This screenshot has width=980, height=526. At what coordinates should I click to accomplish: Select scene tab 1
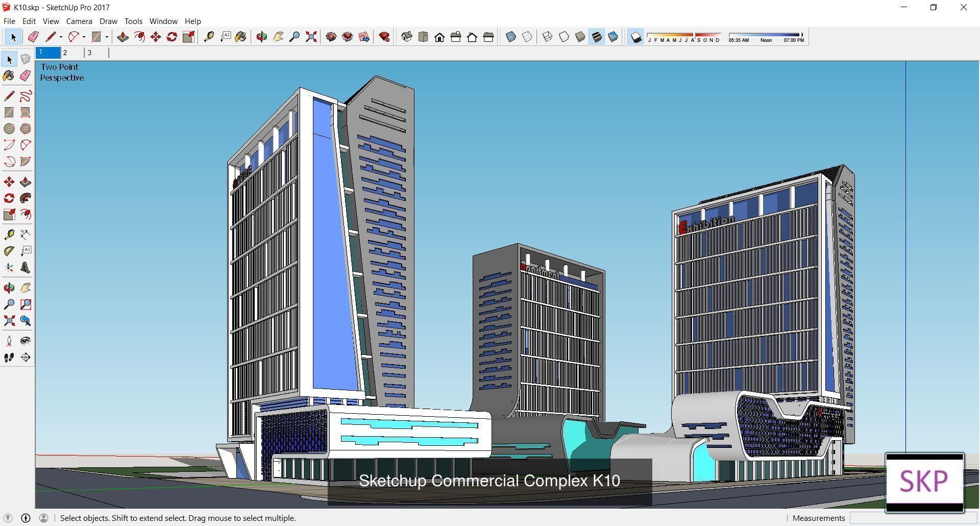pos(48,53)
